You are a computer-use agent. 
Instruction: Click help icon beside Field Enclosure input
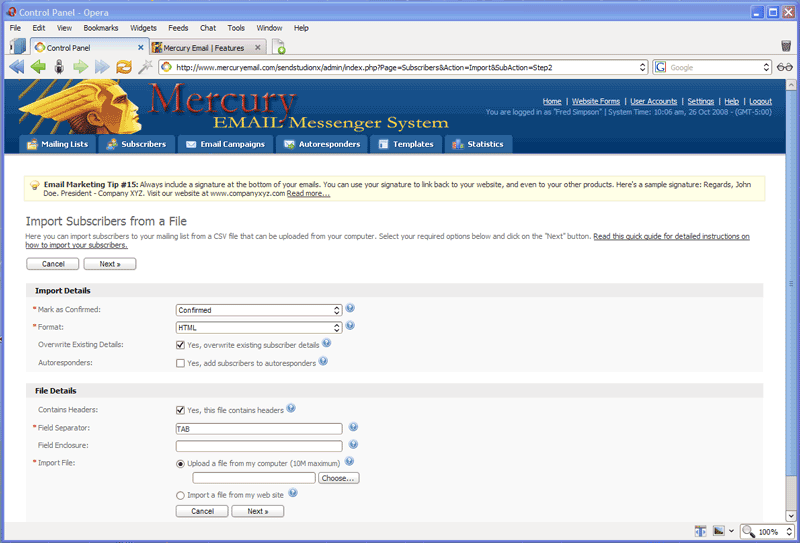tap(353, 445)
